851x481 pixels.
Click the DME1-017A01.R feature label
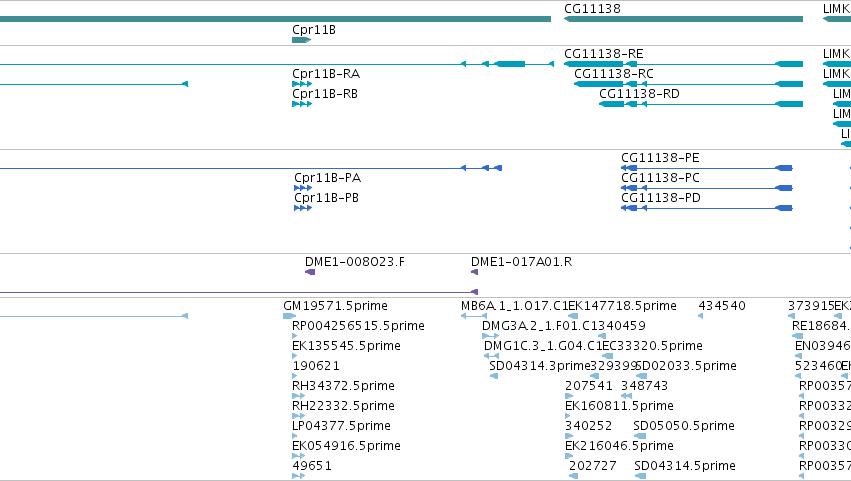(522, 262)
